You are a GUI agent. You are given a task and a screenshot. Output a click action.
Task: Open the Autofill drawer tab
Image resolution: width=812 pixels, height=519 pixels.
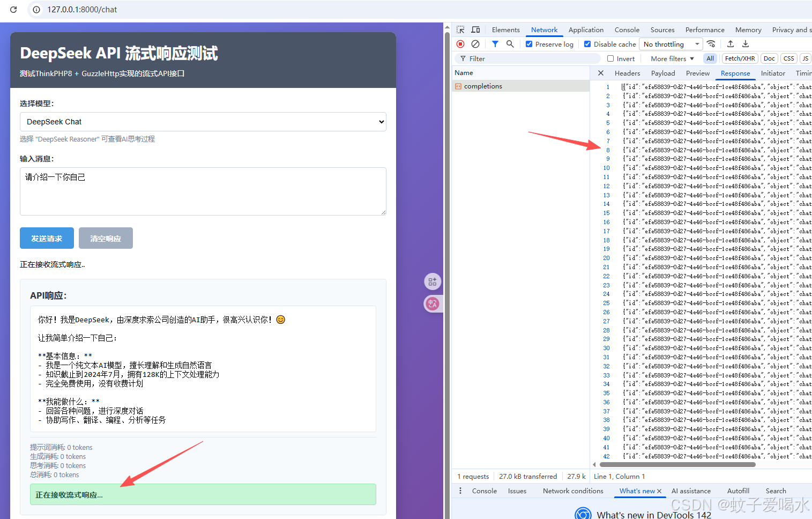click(x=738, y=491)
